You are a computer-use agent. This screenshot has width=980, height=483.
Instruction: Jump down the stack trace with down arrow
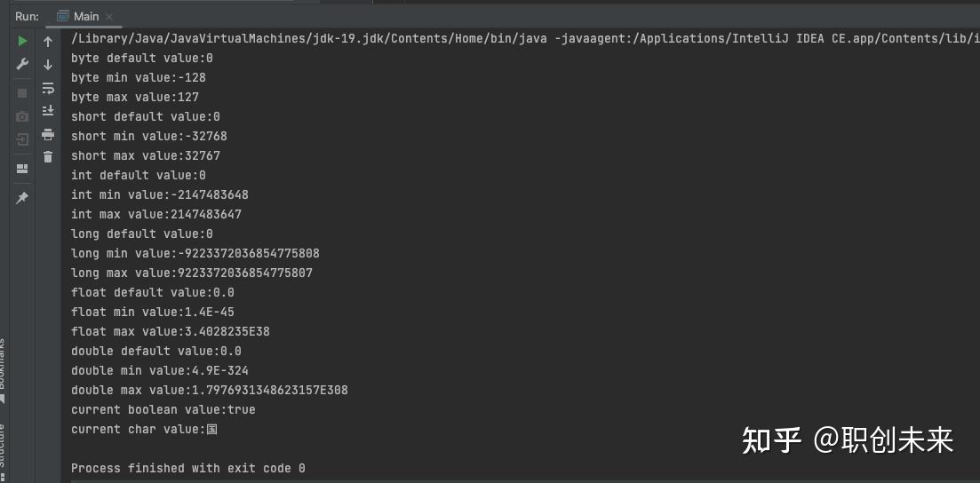tap(48, 65)
